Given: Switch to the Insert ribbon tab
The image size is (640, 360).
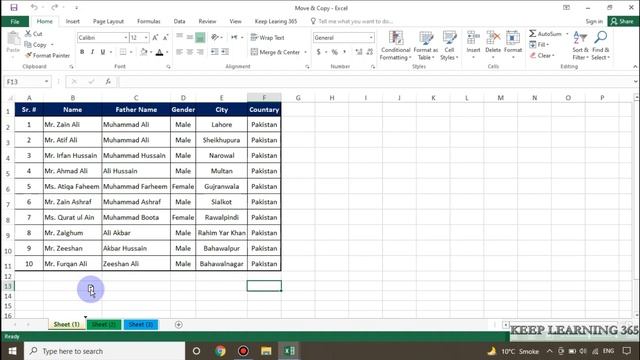Looking at the screenshot, I should point(73,21).
